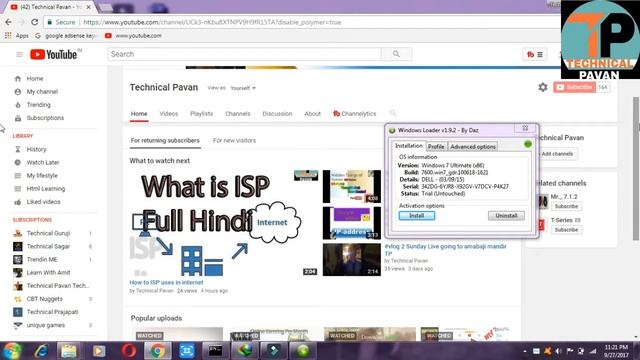Click the red Subscribe button
Image resolution: width=640 pixels, height=360 pixels.
574,87
